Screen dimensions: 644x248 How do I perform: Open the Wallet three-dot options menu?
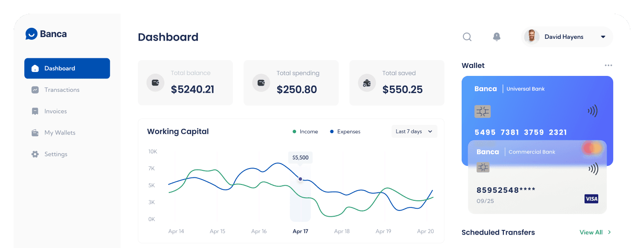coord(608,65)
